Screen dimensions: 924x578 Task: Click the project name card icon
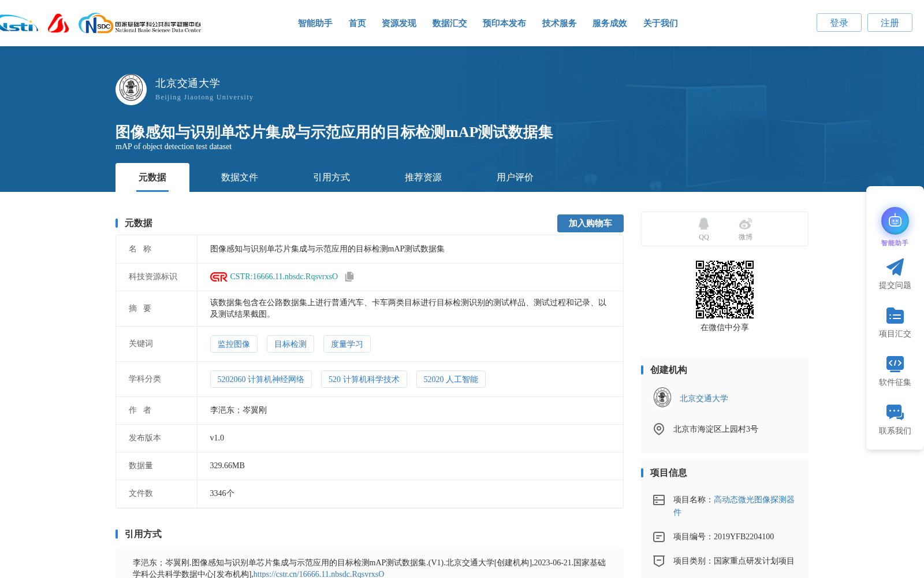pos(659,500)
